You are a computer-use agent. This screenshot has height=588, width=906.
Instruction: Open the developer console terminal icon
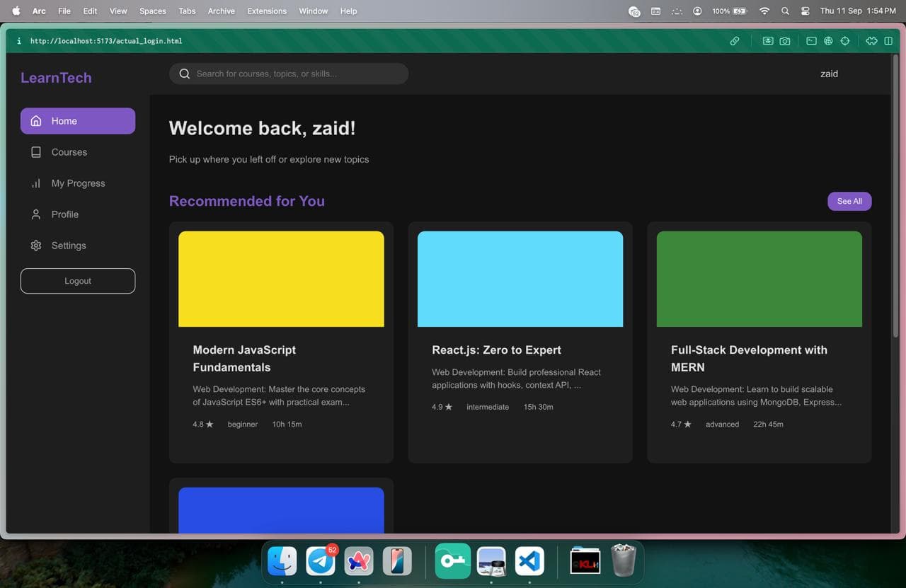[811, 41]
